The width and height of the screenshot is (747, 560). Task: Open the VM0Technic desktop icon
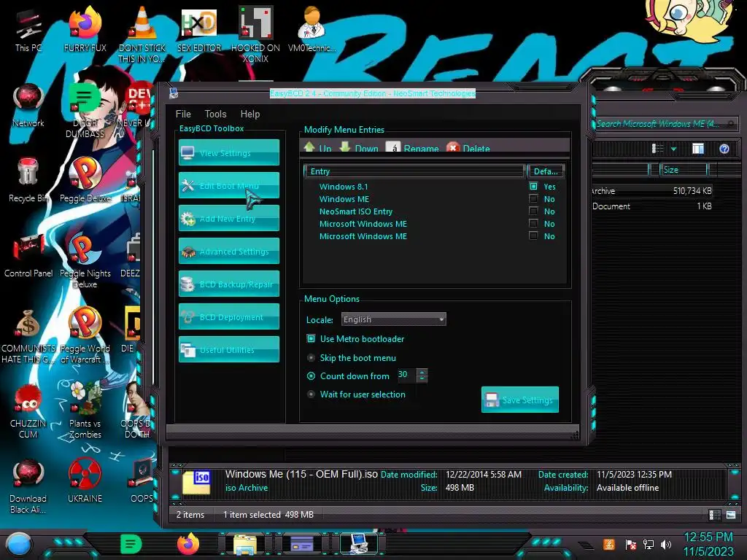311,29
